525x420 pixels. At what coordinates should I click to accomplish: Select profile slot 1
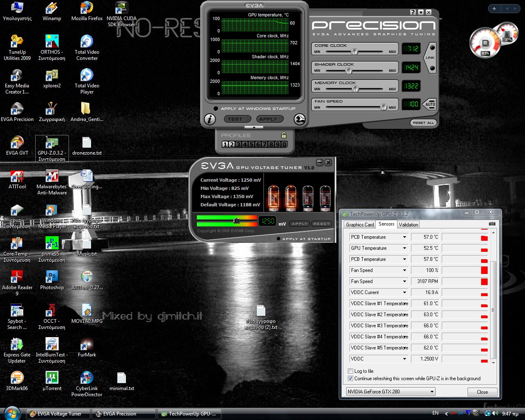tap(225, 144)
